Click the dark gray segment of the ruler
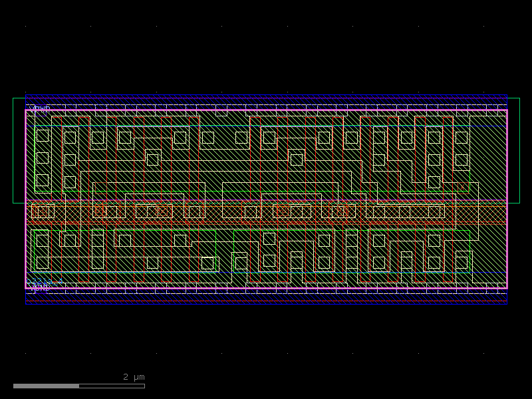Screen dimensions: 532x399 [47, 384]
